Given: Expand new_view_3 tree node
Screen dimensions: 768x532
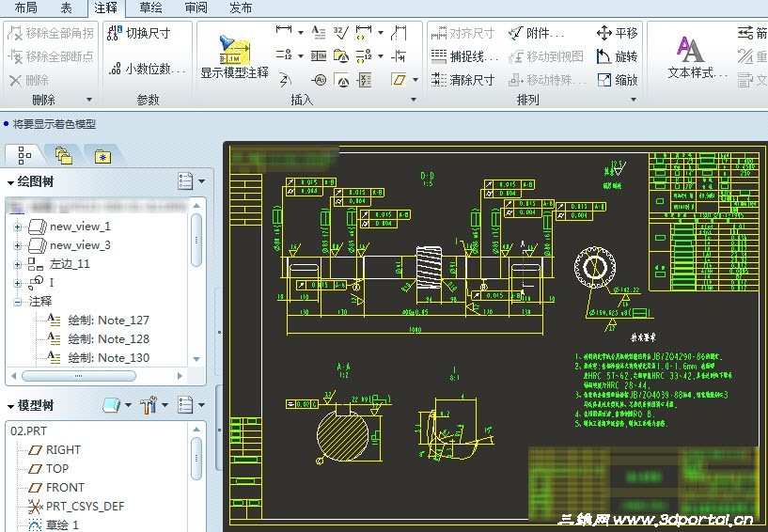Looking at the screenshot, I should [x=18, y=245].
